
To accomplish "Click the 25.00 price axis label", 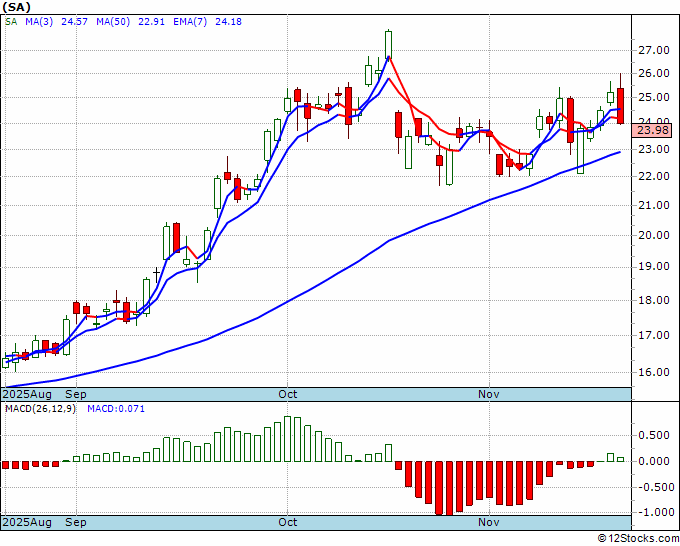I will tap(654, 97).
